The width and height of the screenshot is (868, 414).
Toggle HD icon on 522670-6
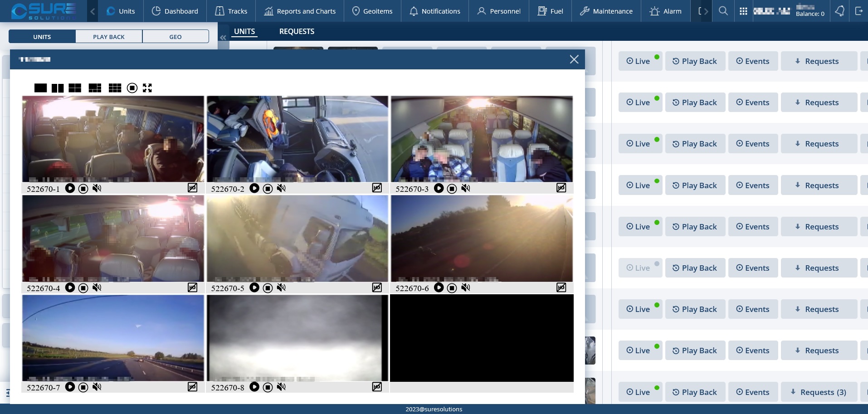[561, 287]
